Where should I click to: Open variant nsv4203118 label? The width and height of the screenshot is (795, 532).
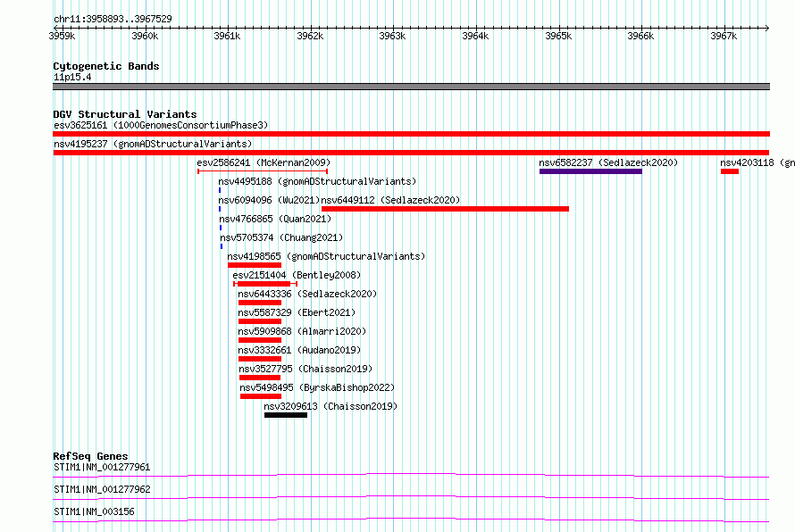pyautogui.click(x=757, y=162)
